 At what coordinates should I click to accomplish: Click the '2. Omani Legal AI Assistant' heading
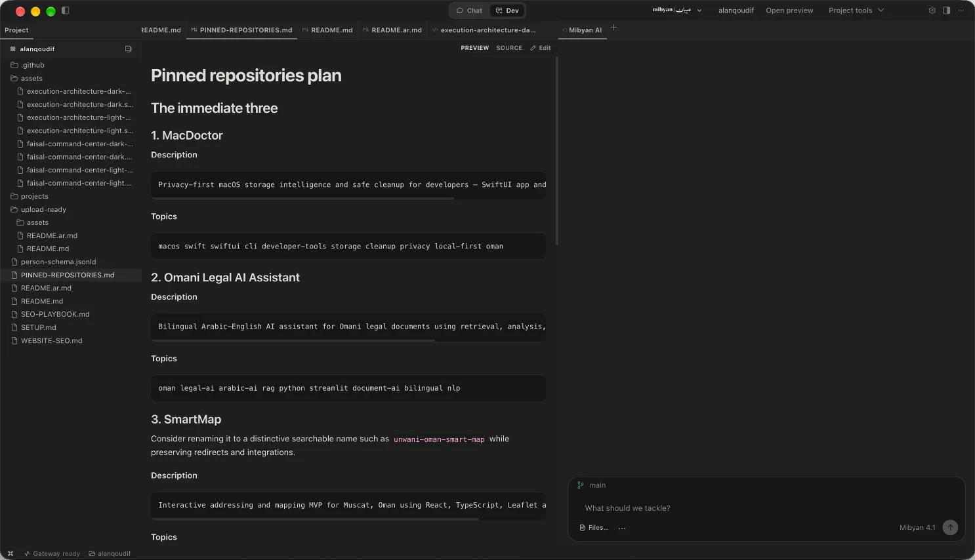click(x=225, y=277)
